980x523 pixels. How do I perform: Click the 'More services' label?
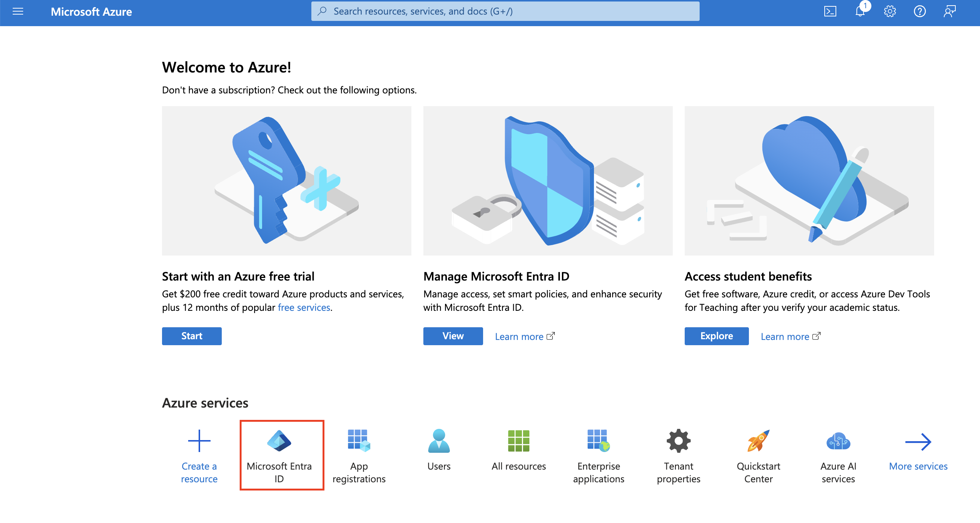(918, 466)
